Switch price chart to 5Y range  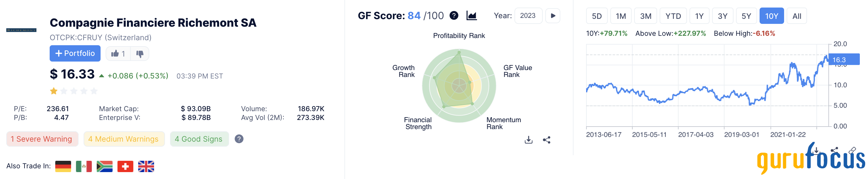(746, 16)
